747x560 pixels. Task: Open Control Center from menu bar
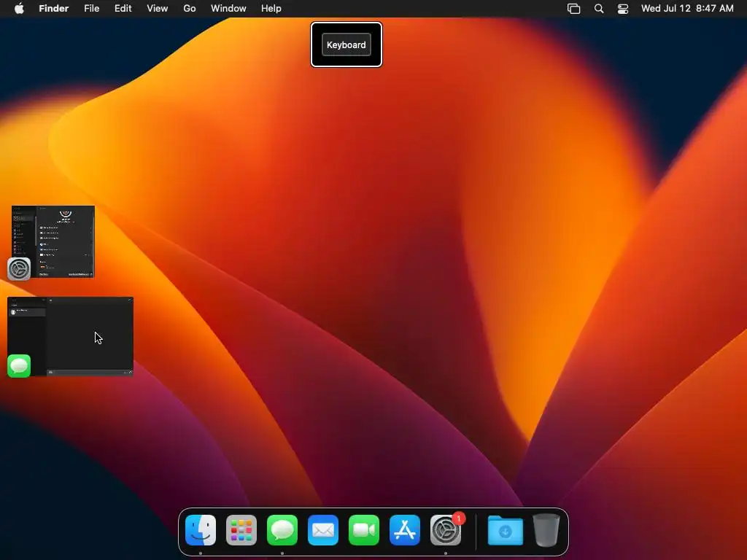tap(623, 9)
